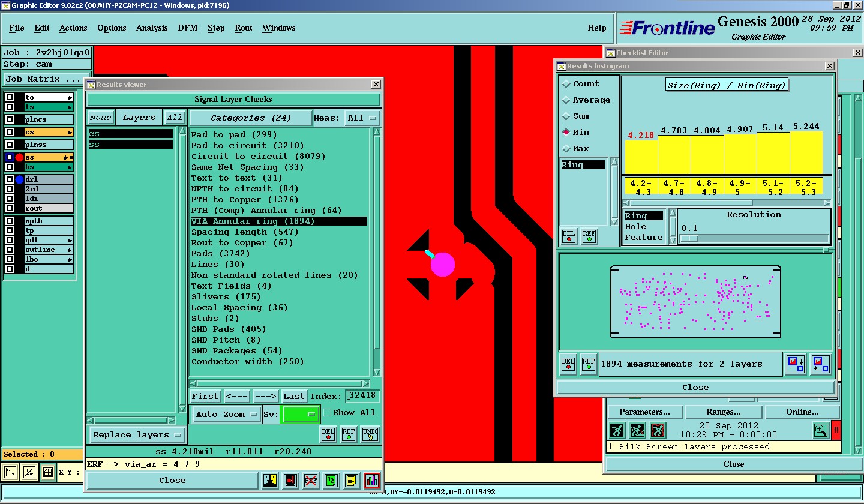
Task: Open the Meas All dropdown
Action: (x=363, y=118)
